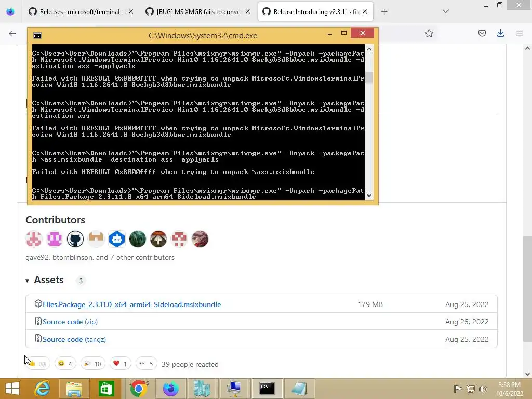Image resolution: width=532 pixels, height=399 pixels.
Task: Collapse the Assets section
Action: click(27, 280)
